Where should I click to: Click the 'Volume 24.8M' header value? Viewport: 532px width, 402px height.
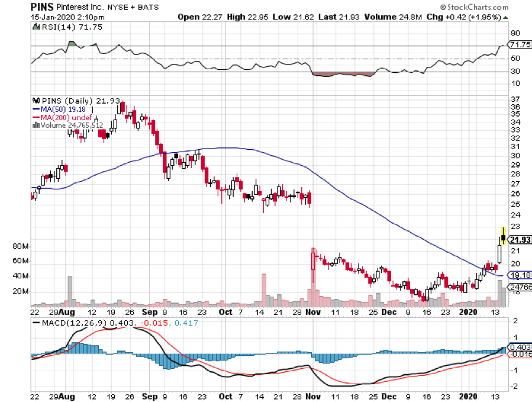click(x=393, y=17)
